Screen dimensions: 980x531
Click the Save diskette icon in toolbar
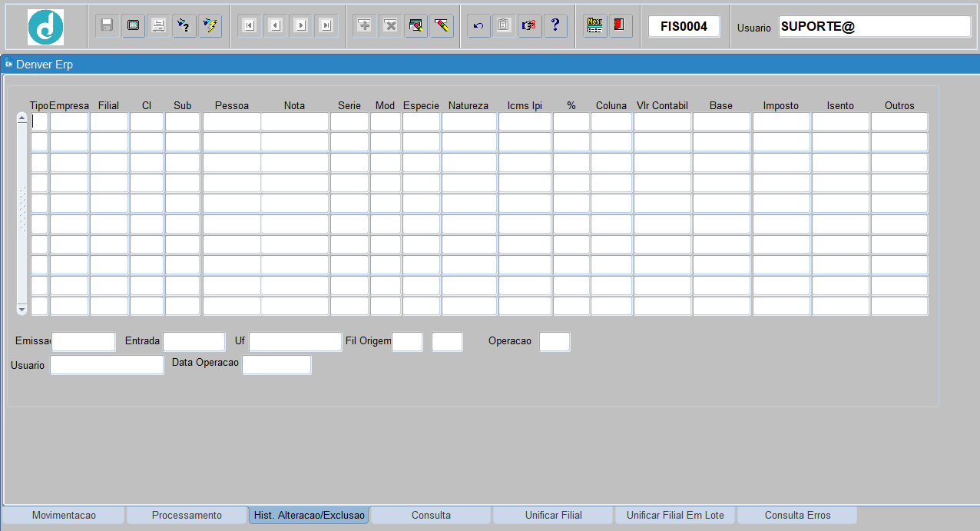108,25
